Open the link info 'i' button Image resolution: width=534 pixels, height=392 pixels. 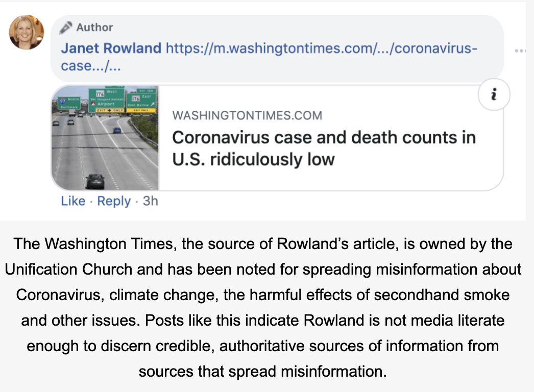(494, 94)
